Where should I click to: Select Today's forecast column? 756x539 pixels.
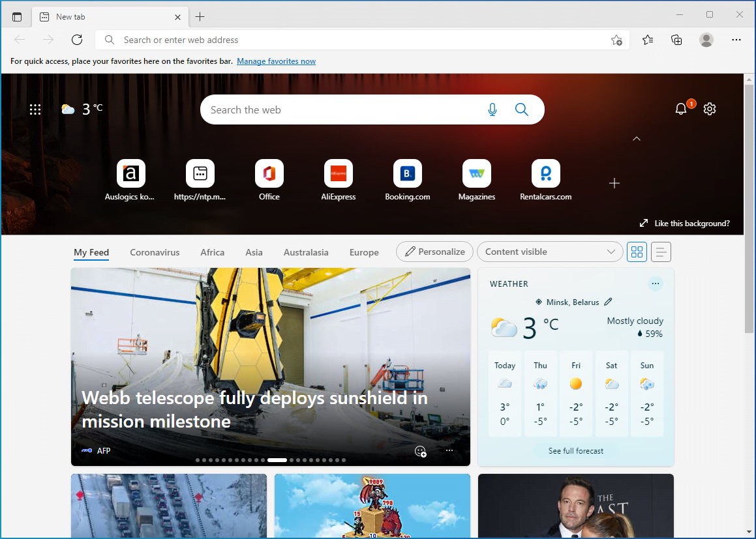(505, 394)
